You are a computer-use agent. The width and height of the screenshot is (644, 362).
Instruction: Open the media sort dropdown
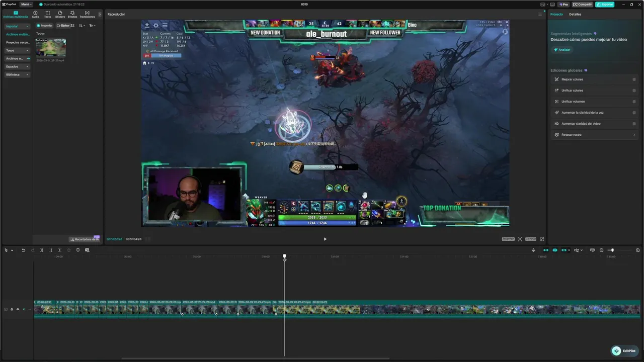tap(82, 26)
